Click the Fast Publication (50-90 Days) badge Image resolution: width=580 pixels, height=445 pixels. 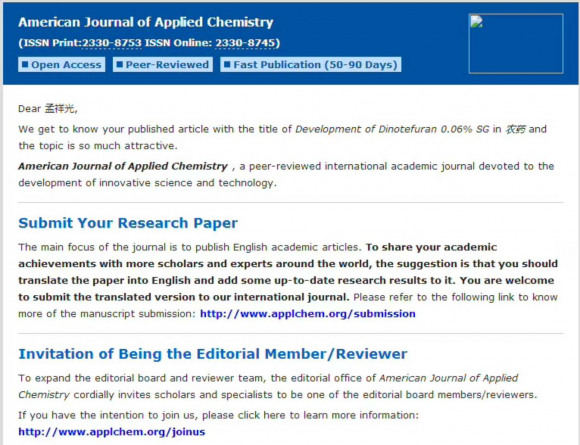click(311, 65)
